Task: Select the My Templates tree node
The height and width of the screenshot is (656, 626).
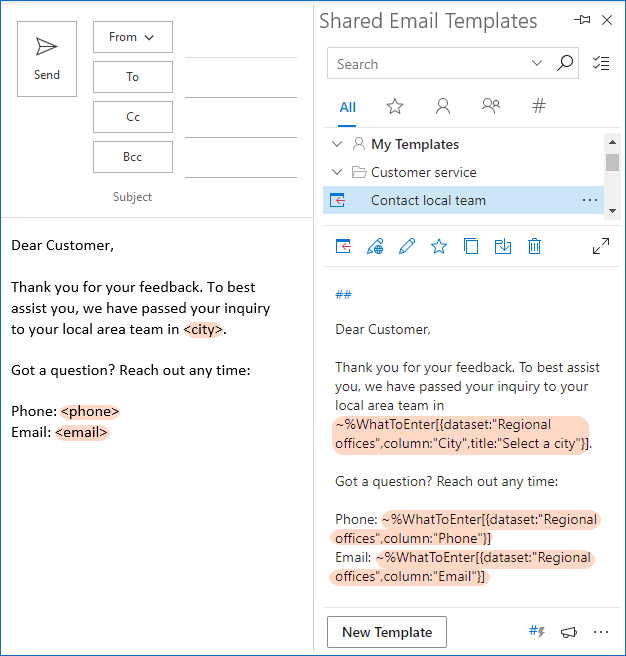Action: pyautogui.click(x=415, y=144)
